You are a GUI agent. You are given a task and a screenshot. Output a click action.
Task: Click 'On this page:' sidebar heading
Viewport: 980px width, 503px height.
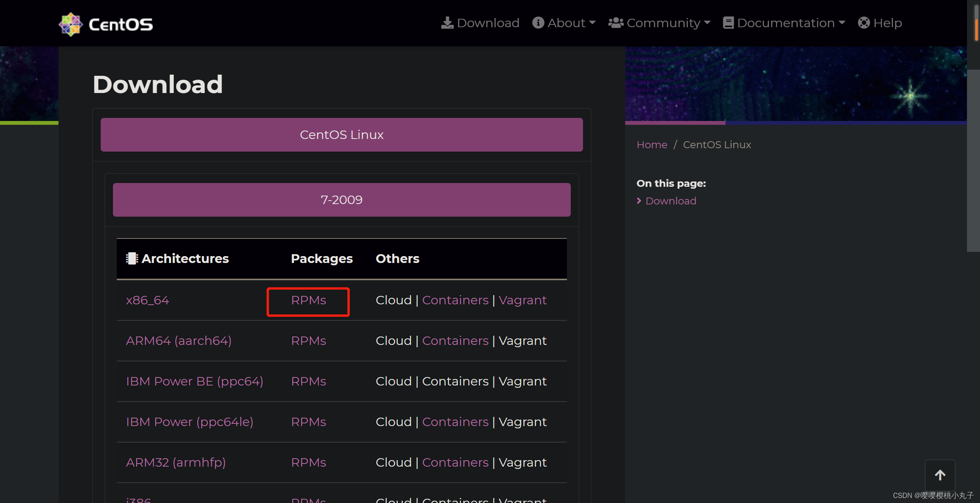click(x=671, y=183)
